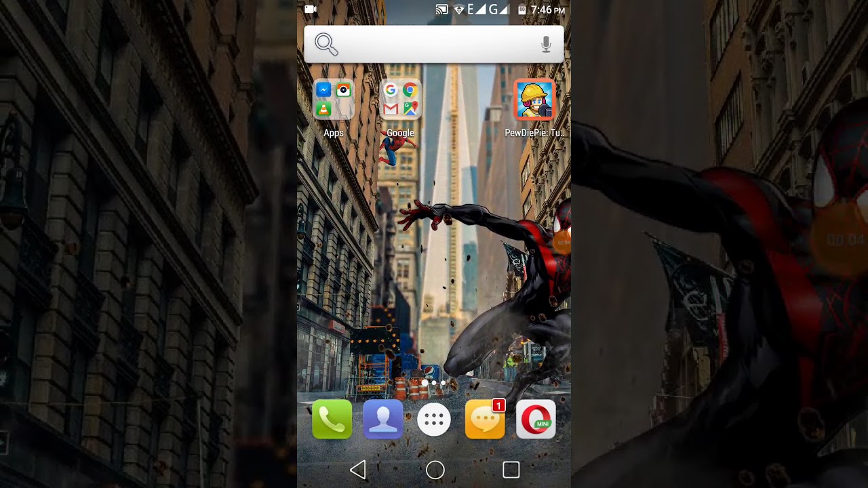Tap the Wi-Fi status icon
The image size is (868, 488).
click(x=459, y=9)
